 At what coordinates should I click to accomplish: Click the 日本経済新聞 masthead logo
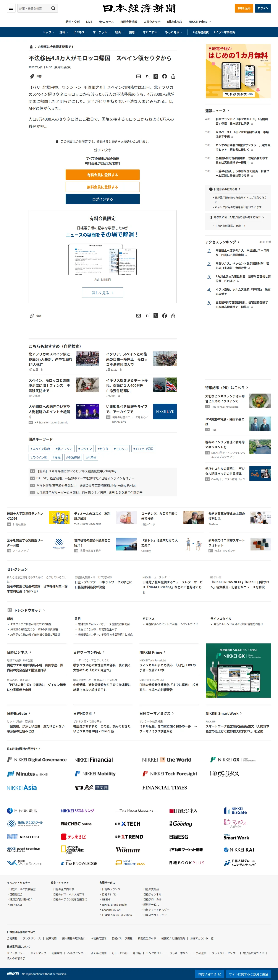[x=139, y=8]
